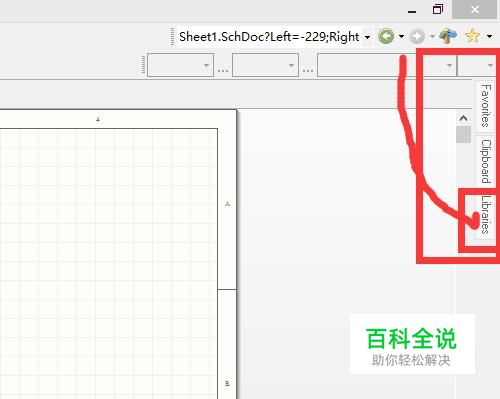
Task: Click the vertical scrollbar thumb
Action: (x=463, y=134)
